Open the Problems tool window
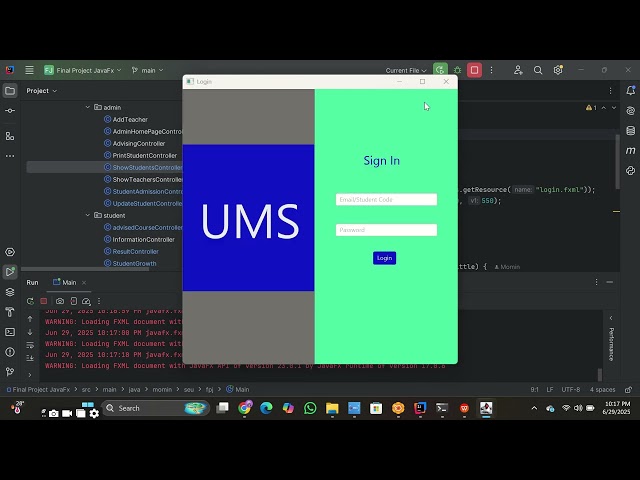640x480 pixels. click(x=10, y=352)
